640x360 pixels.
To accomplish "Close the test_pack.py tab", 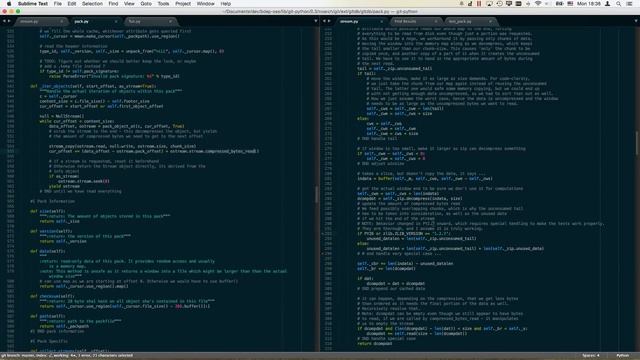I will 490,21.
